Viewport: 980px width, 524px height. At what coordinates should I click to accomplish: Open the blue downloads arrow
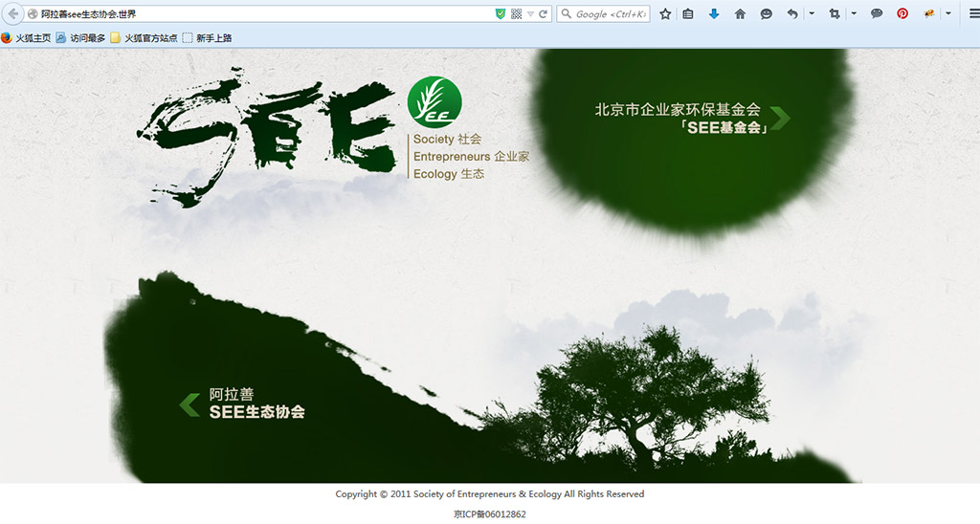[x=714, y=13]
